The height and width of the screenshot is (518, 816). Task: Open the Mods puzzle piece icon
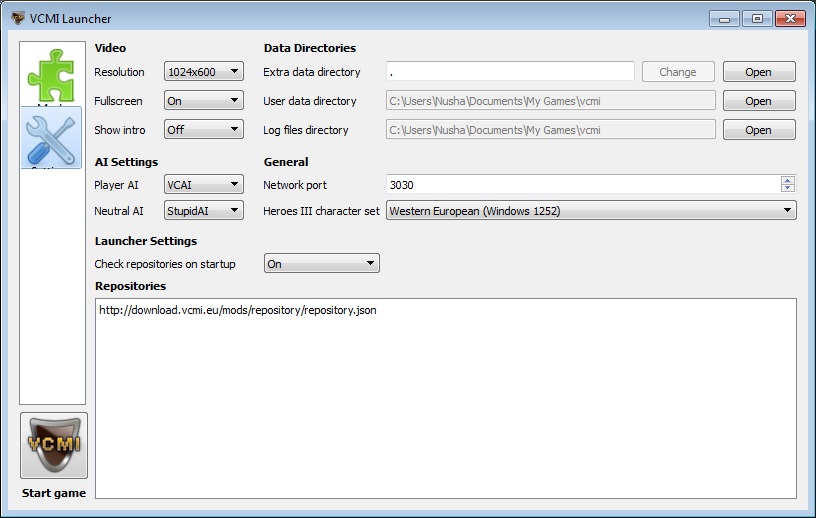pyautogui.click(x=52, y=75)
